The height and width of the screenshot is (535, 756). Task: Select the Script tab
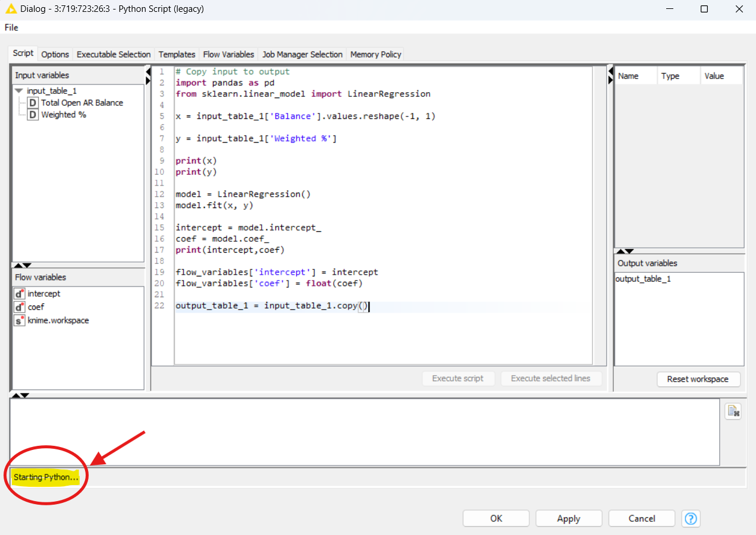tap(23, 53)
